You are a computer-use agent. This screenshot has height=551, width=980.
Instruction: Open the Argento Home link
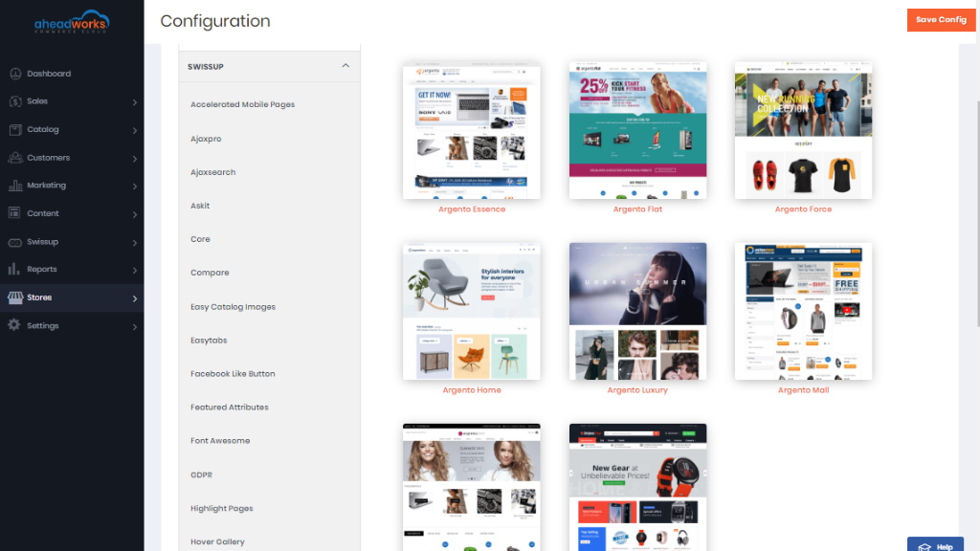point(472,390)
